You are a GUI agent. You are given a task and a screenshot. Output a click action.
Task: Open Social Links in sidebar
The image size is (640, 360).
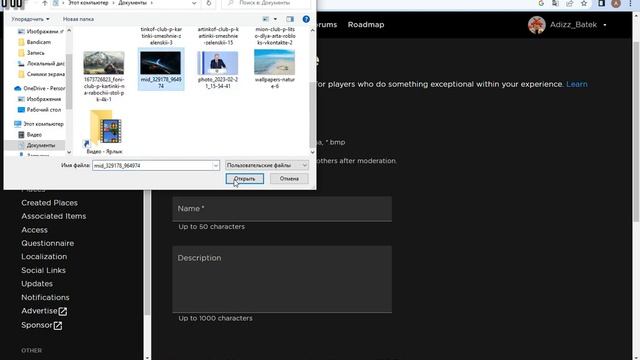click(x=43, y=270)
